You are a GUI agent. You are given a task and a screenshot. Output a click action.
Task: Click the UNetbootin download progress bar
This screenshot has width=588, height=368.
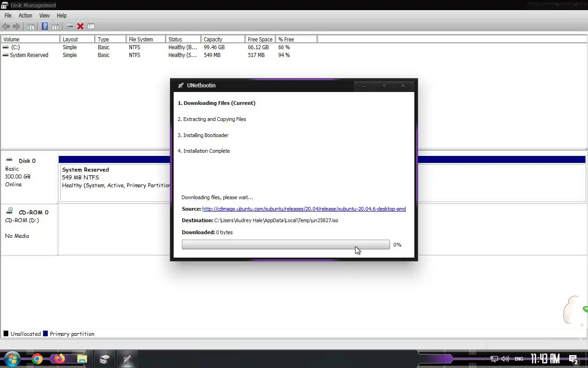click(286, 245)
